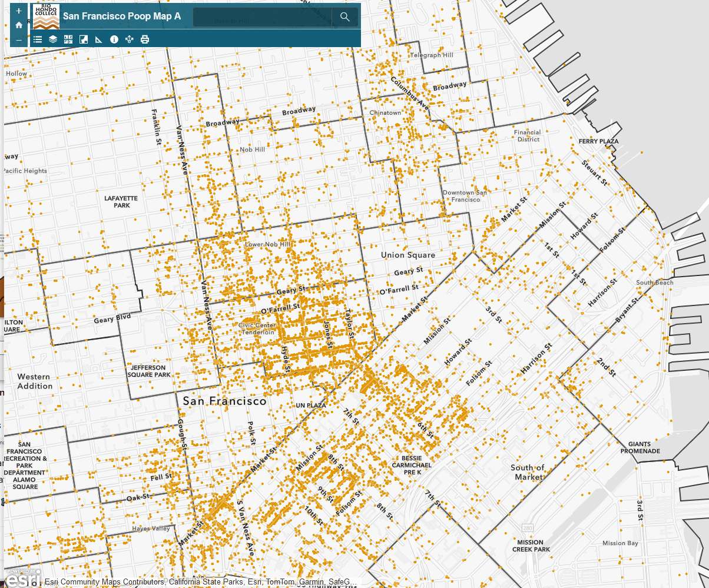
Task: Click the 'Columbus Ave' street label
Action: coord(409,94)
